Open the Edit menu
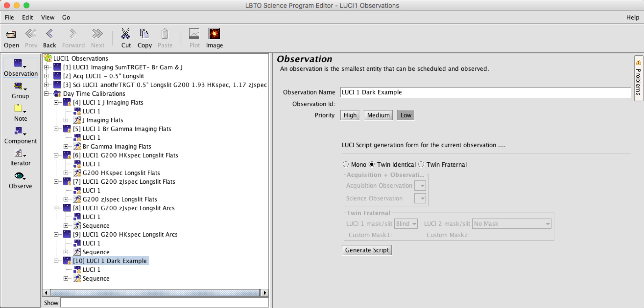This screenshot has height=308, width=644. pyautogui.click(x=27, y=17)
